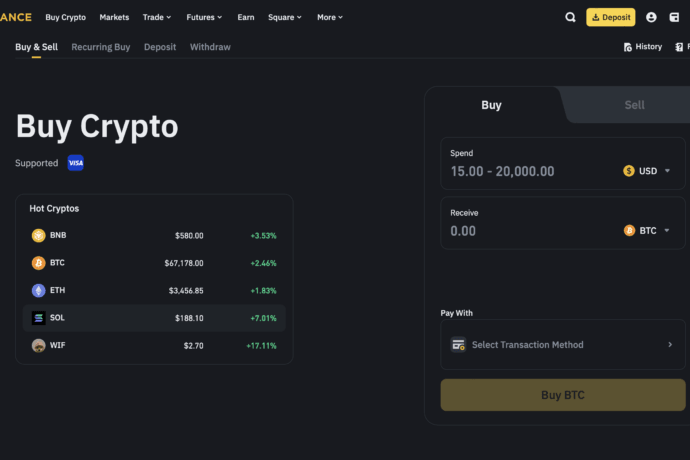
Task: Click the BNB coin icon
Action: (38, 236)
